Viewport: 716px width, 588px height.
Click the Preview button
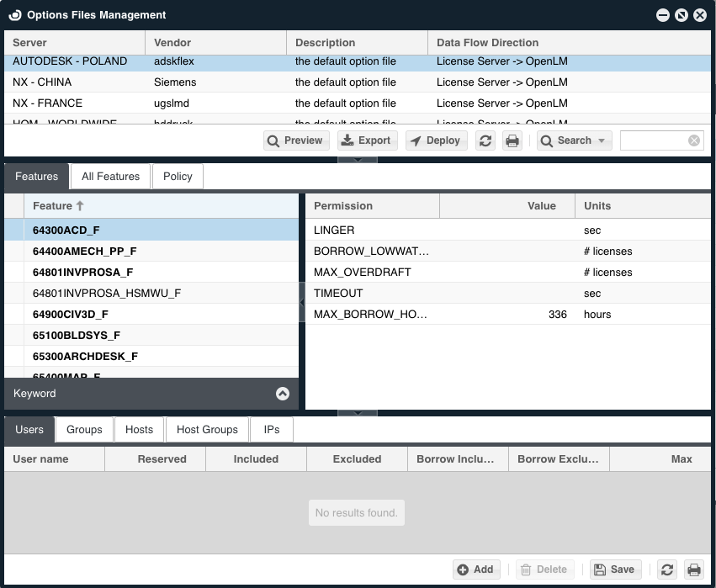(x=294, y=140)
